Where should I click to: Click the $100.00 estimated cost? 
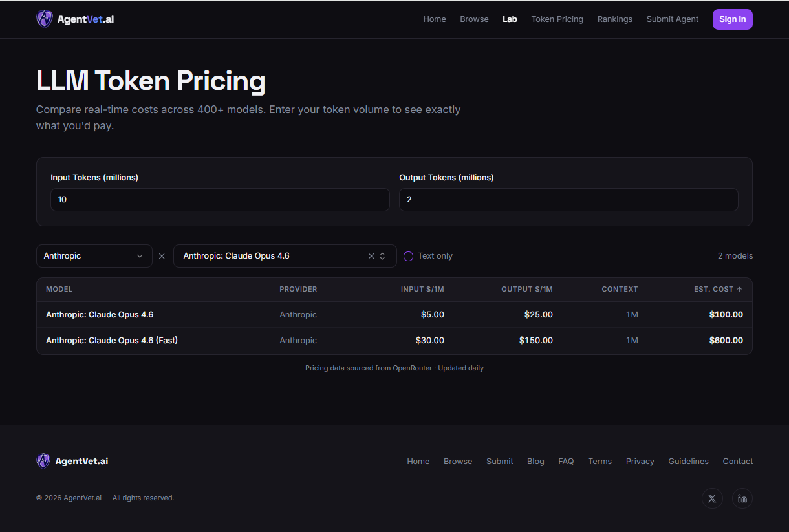click(x=726, y=315)
